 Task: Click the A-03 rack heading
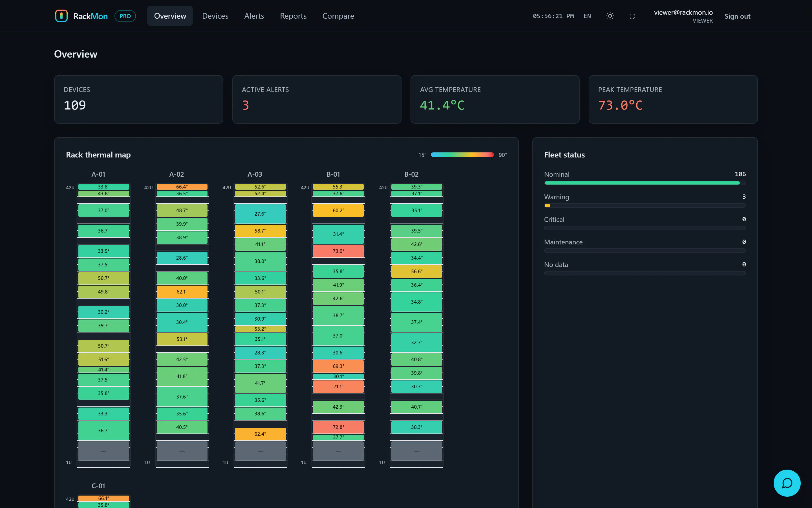255,174
